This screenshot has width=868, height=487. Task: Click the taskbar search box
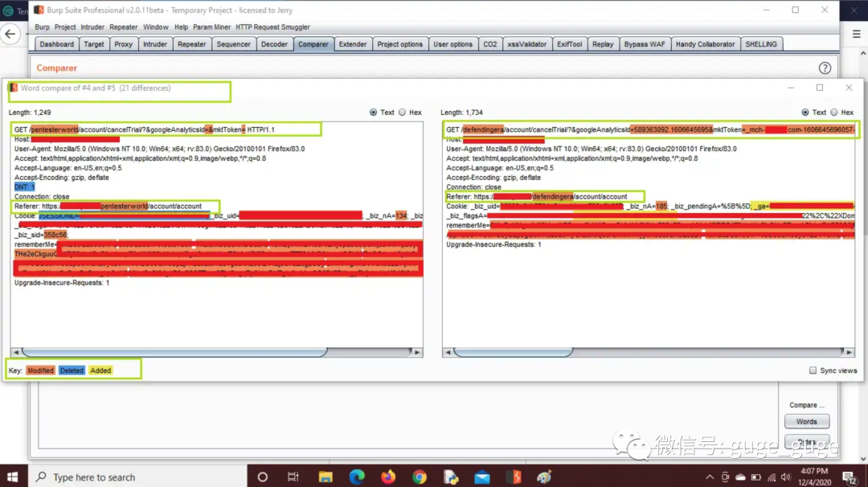point(137,477)
